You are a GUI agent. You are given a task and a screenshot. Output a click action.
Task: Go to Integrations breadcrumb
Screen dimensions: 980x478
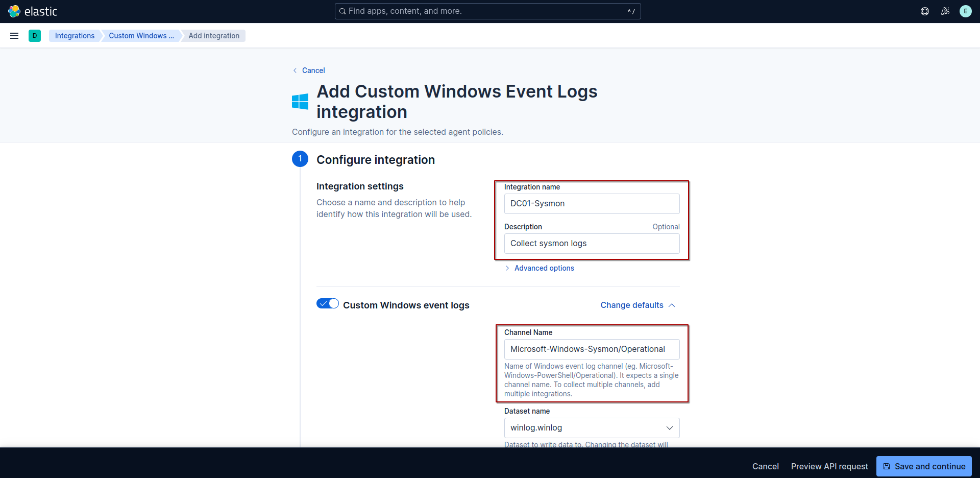75,36
